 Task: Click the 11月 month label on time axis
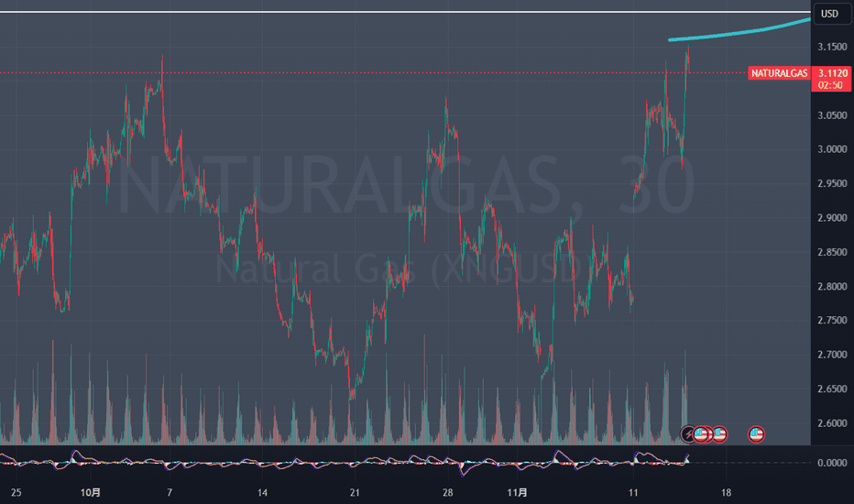[517, 493]
